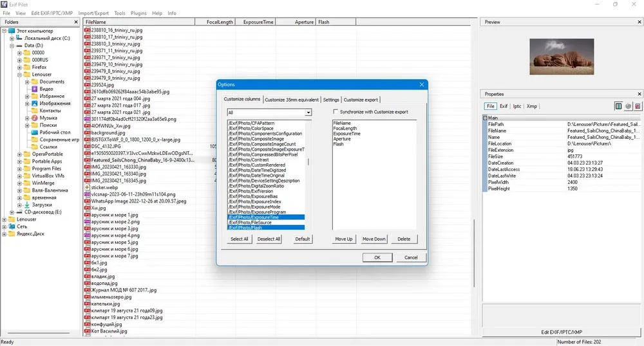The width and height of the screenshot is (644, 346).
Task: Switch to Customize 35mm equivalent tab
Action: click(x=292, y=100)
